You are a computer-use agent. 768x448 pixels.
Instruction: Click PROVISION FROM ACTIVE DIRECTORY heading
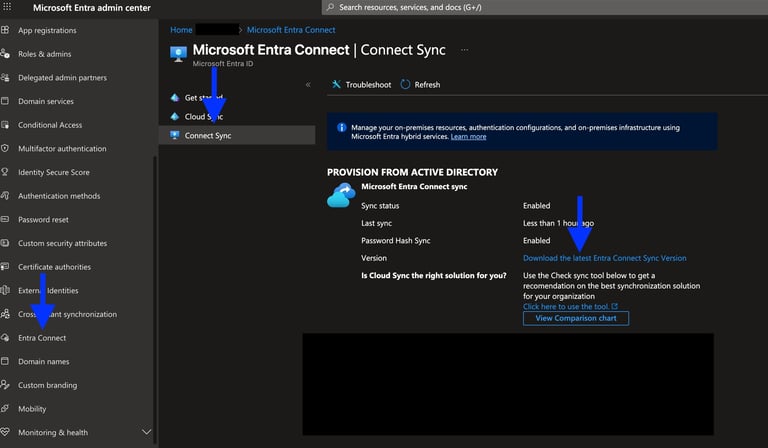click(412, 172)
